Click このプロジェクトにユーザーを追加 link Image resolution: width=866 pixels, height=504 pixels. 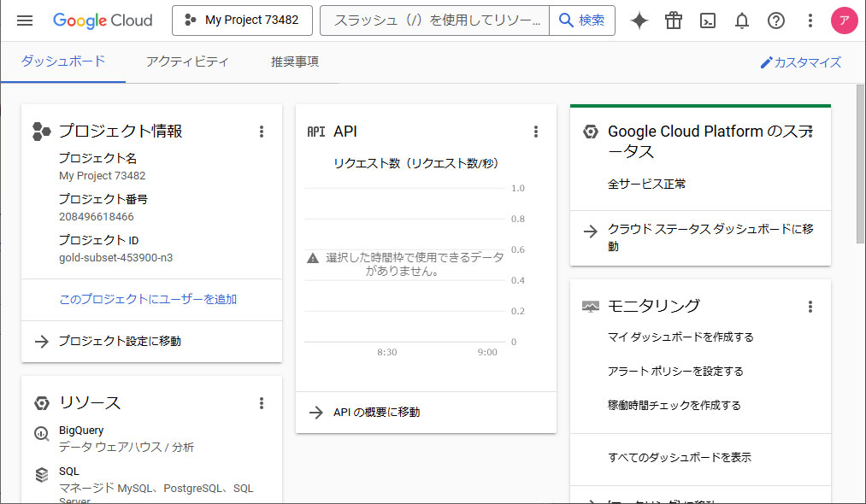[x=148, y=299]
